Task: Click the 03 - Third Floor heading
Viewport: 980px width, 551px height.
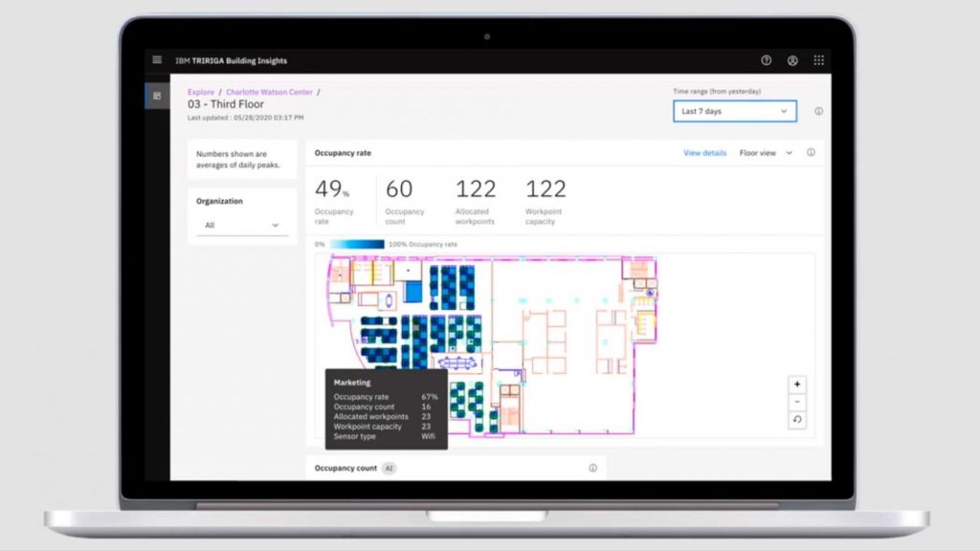Action: 226,104
